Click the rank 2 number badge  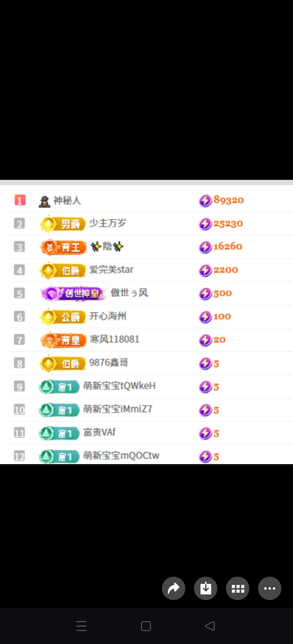click(20, 224)
